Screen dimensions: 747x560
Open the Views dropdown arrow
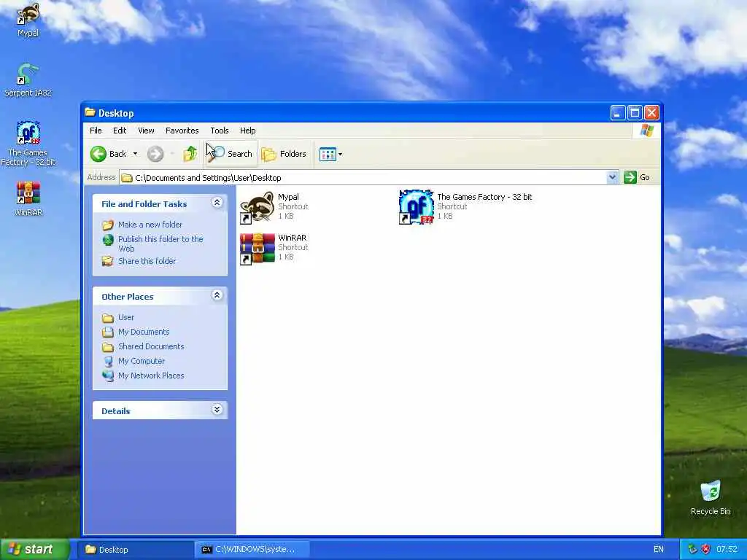click(340, 155)
